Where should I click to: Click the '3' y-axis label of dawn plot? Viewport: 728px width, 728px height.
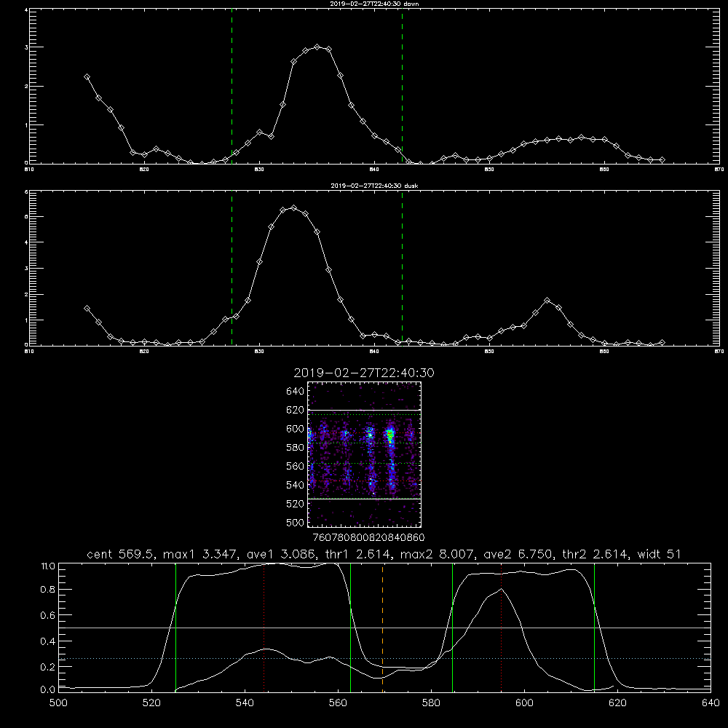tap(27, 47)
